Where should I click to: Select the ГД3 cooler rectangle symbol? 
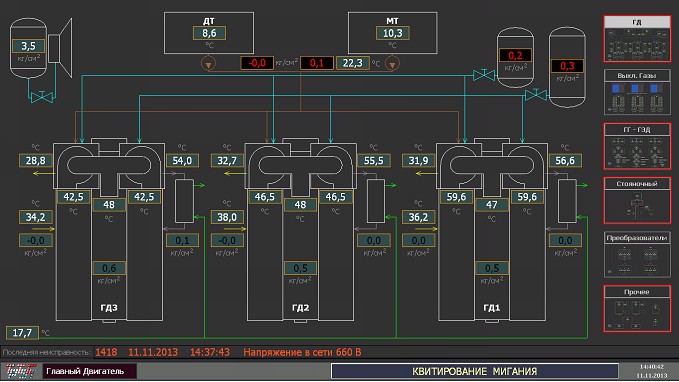coord(184,201)
